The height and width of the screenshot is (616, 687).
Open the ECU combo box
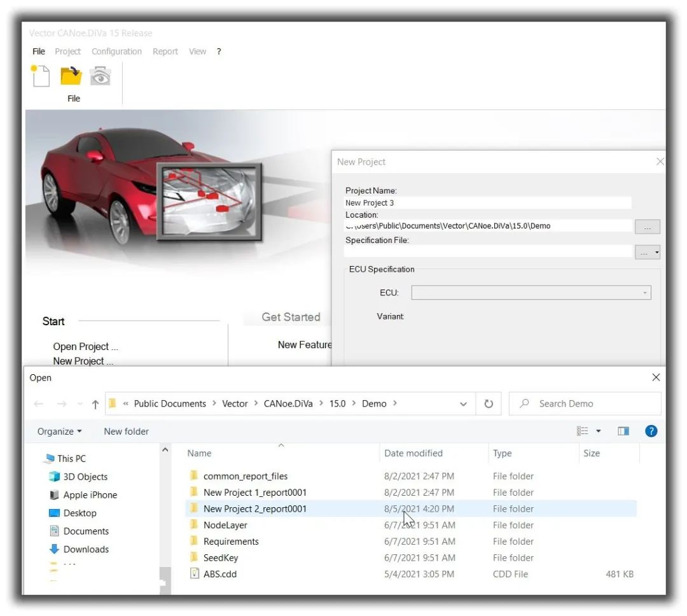(x=531, y=293)
